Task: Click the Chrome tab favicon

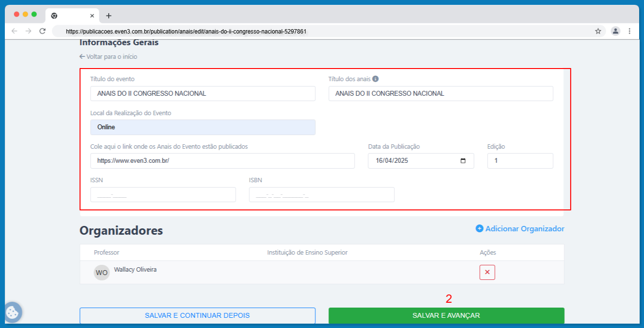Action: tap(54, 16)
